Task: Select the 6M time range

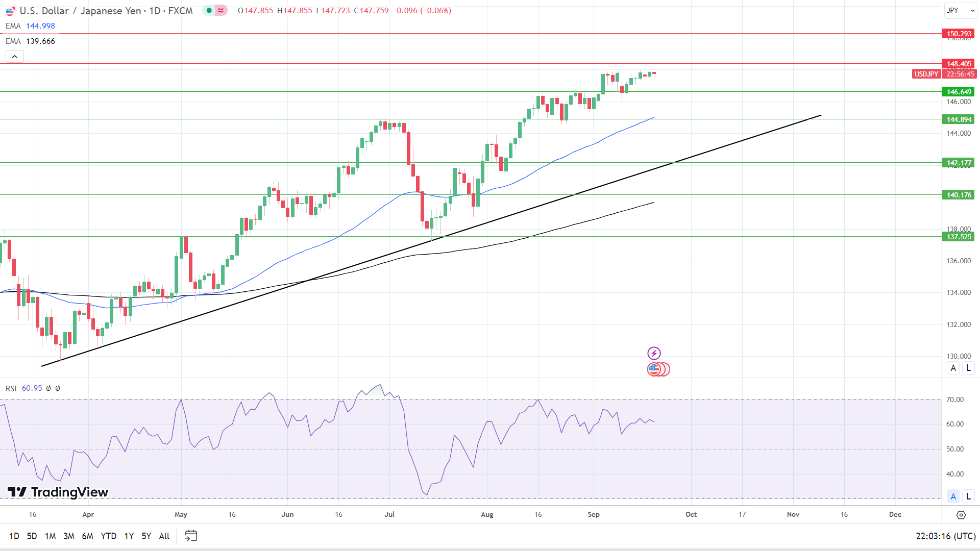Action: [x=87, y=536]
